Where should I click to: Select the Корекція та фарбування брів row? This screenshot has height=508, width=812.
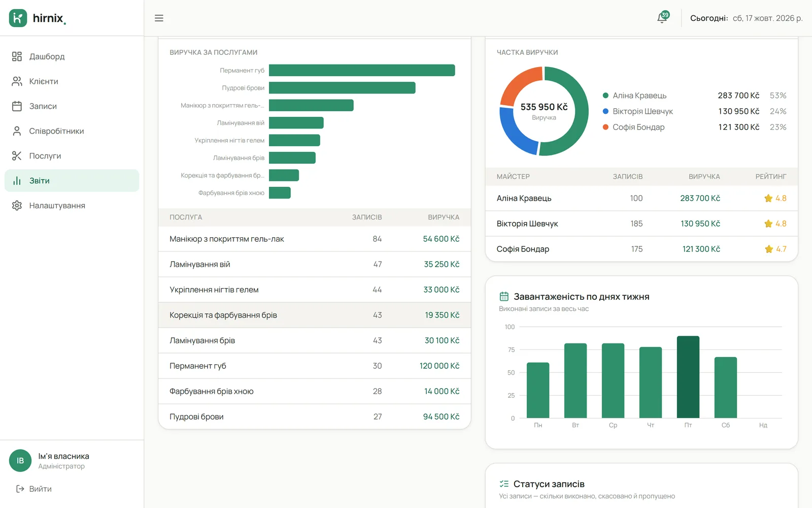315,315
